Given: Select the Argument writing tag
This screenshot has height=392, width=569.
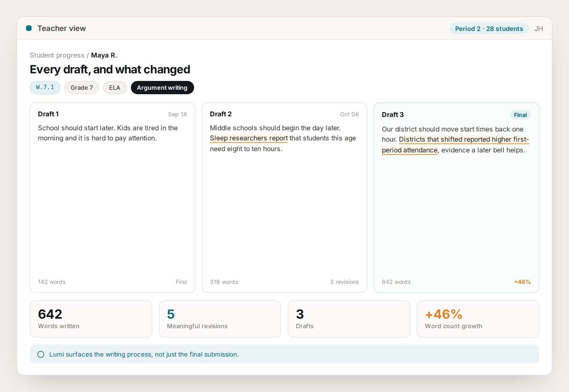Looking at the screenshot, I should pyautogui.click(x=162, y=88).
